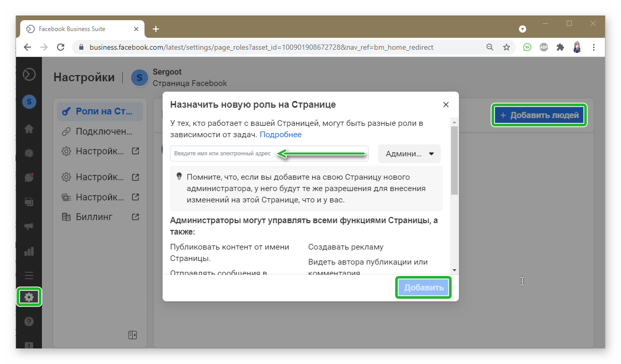This screenshot has width=621, height=364.
Task: Open the inbox chat bubble icon
Action: pos(29,177)
